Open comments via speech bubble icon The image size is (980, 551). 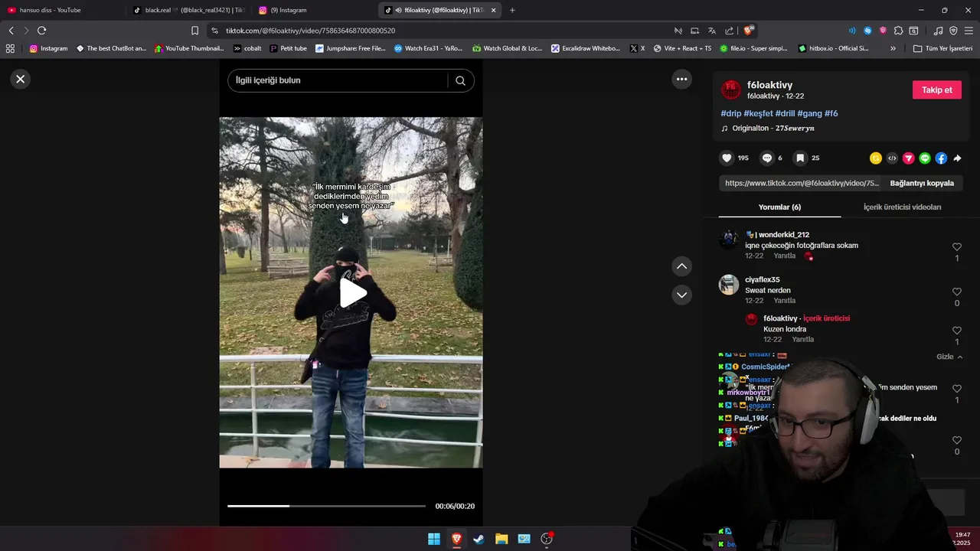click(x=766, y=158)
